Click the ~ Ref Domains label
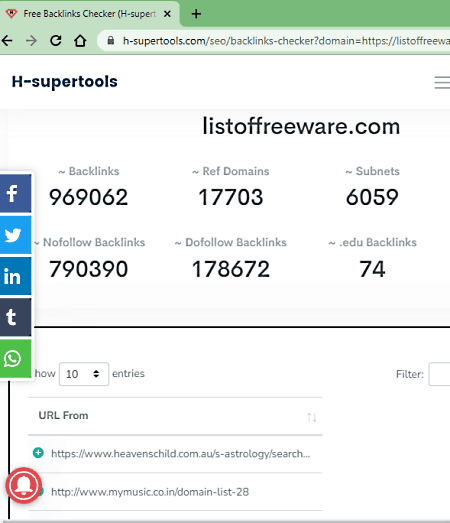This screenshot has height=523, width=450. click(x=231, y=171)
